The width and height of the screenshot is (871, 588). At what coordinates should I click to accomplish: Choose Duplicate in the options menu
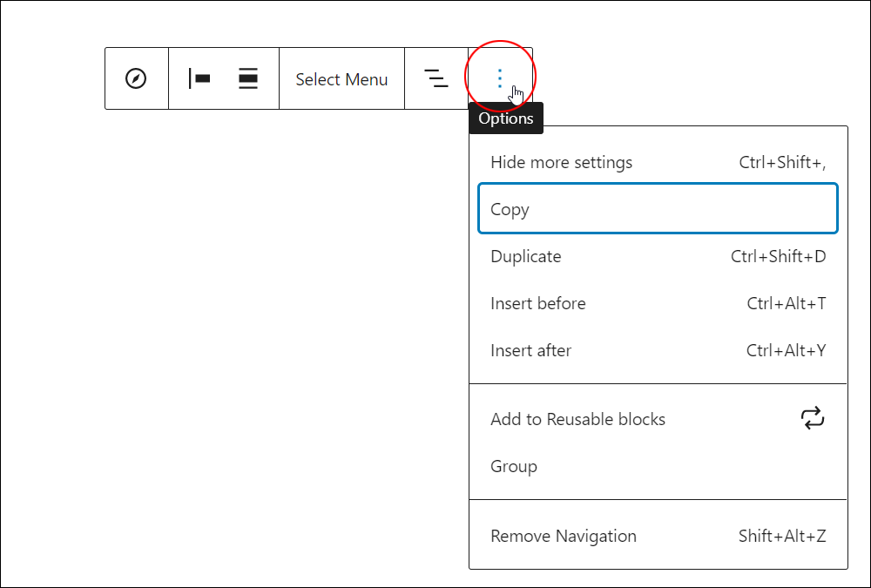point(658,256)
